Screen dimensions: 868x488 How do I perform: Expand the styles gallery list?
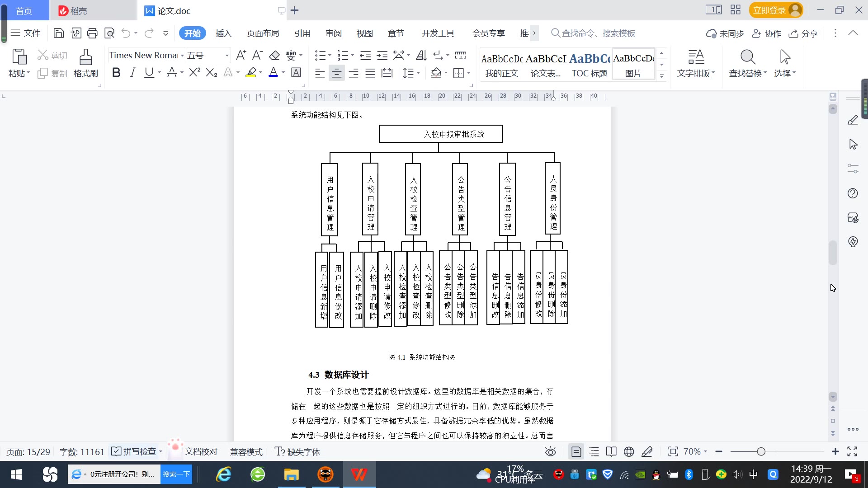tap(661, 75)
